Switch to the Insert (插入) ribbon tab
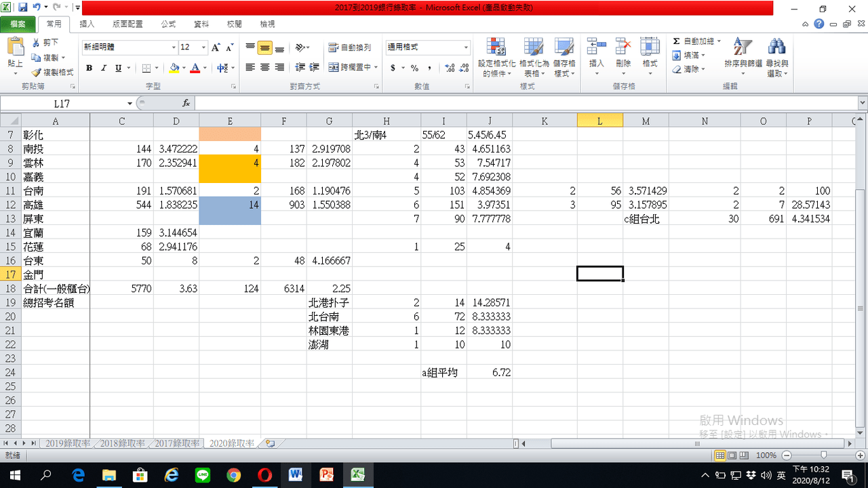The width and height of the screenshot is (868, 488). (87, 24)
